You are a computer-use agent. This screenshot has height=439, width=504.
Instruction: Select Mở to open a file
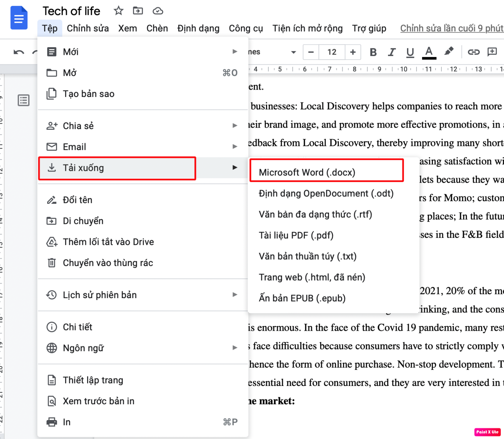pyautogui.click(x=143, y=73)
